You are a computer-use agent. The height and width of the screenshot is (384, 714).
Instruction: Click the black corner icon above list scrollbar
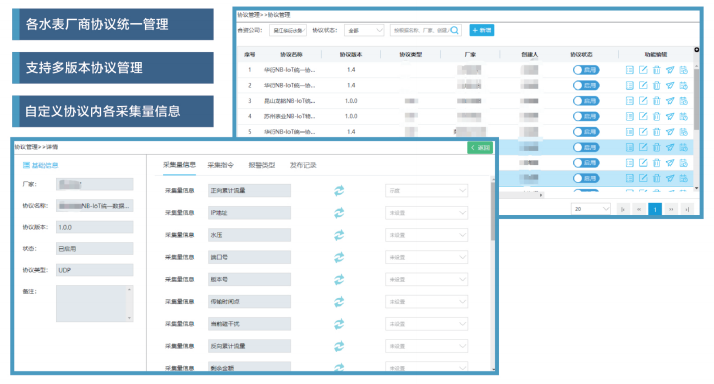pos(696,50)
